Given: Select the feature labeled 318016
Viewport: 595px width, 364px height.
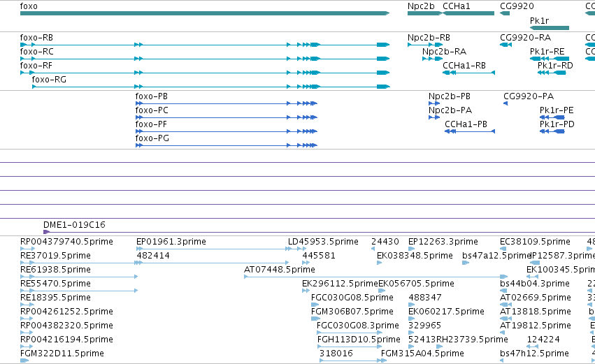Looking at the screenshot, I should (x=336, y=354).
